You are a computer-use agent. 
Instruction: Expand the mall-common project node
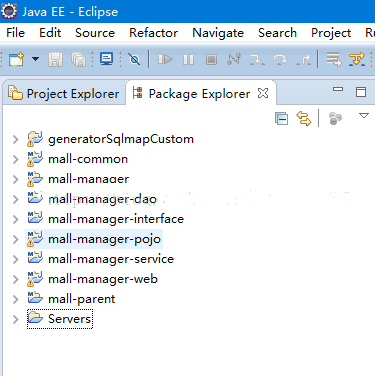pos(16,159)
